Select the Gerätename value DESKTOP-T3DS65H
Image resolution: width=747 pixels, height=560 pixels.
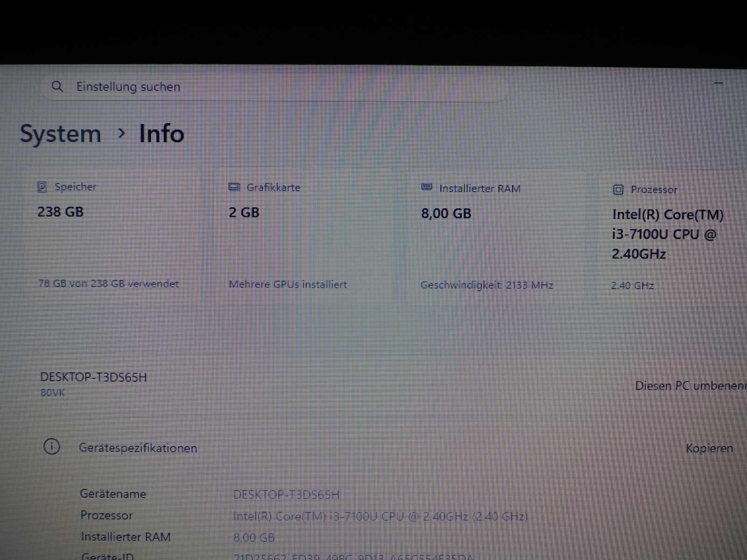(286, 495)
